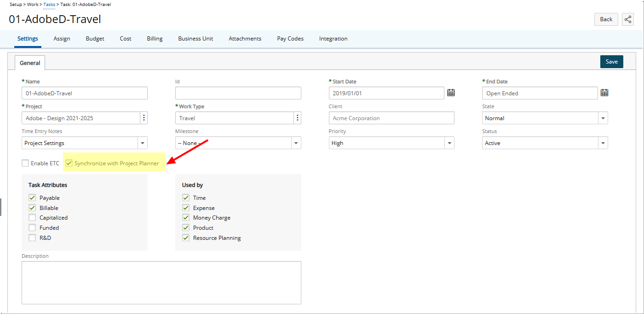The width and height of the screenshot is (644, 314).
Task: Uncheck Used by Money Charge
Action: coord(186,217)
